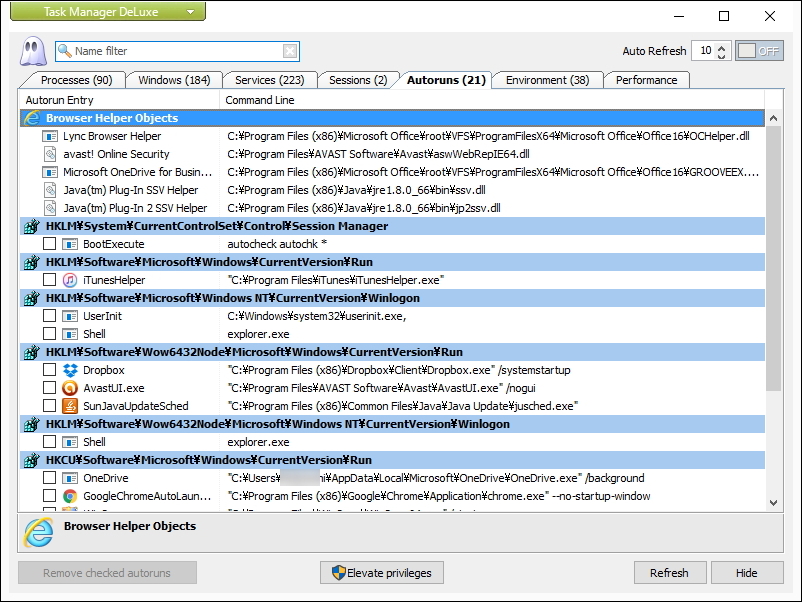Click the GoogleChromeAutoLaunch Chrome icon
This screenshot has width=802, height=602.
[x=70, y=496]
